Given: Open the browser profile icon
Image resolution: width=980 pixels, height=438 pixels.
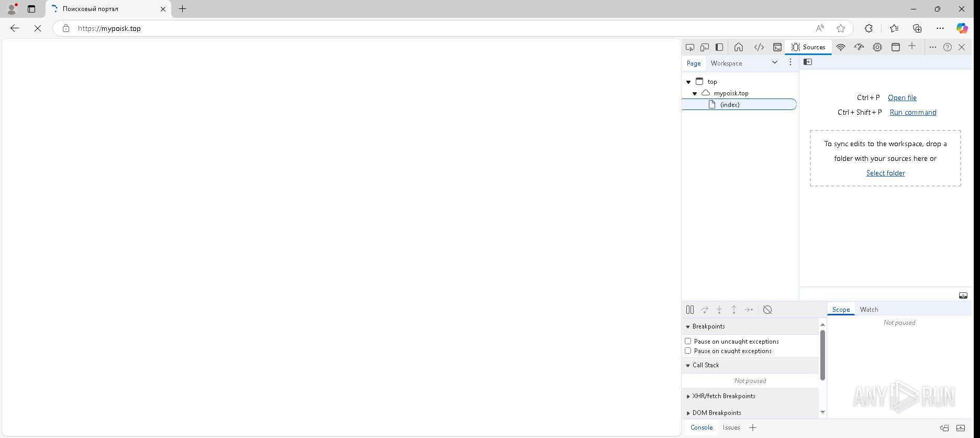Looking at the screenshot, I should (x=12, y=9).
